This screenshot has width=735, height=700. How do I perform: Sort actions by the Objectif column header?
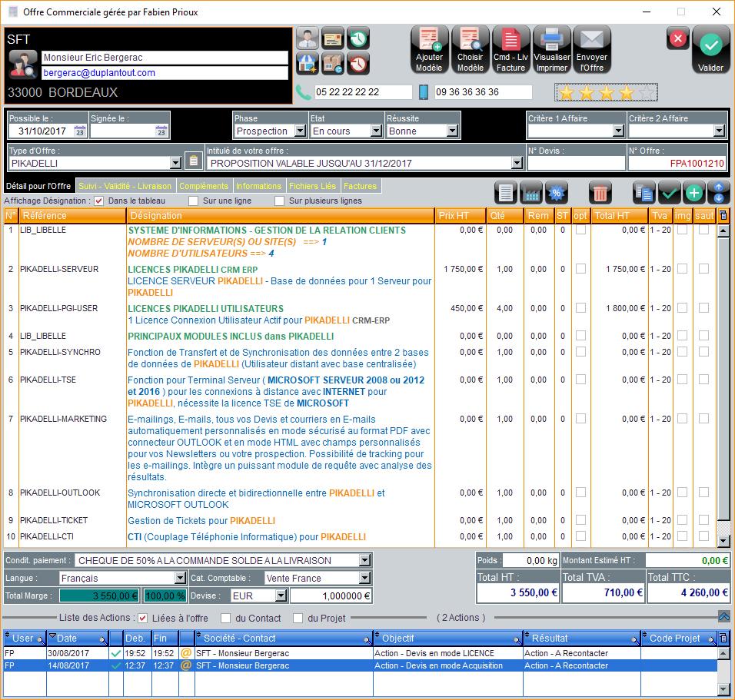point(447,639)
